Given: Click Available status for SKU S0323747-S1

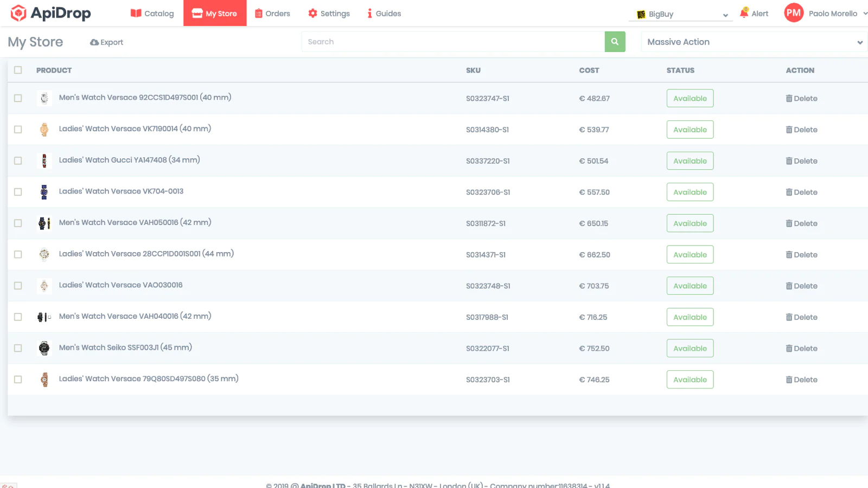Looking at the screenshot, I should 690,98.
